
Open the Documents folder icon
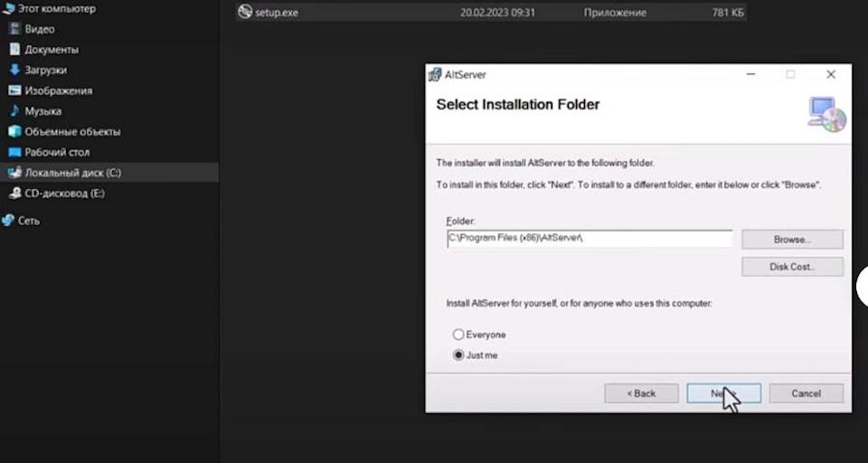click(x=14, y=50)
